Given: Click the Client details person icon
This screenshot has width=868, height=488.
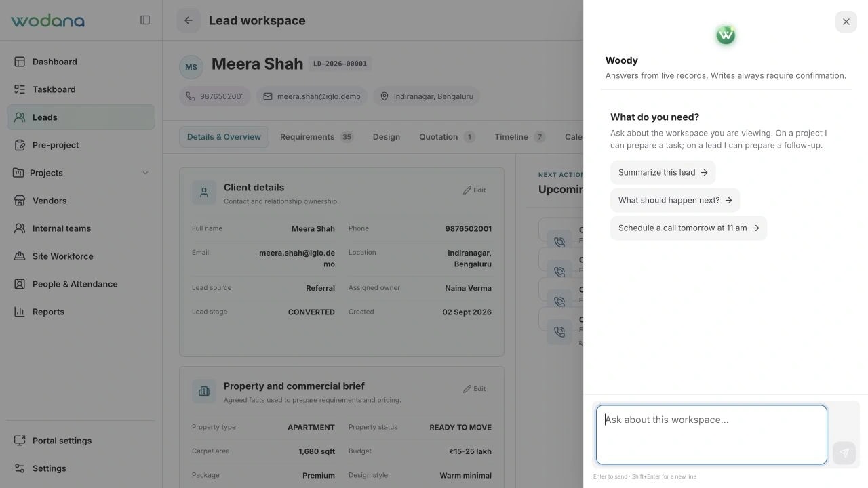Looking at the screenshot, I should (x=204, y=193).
